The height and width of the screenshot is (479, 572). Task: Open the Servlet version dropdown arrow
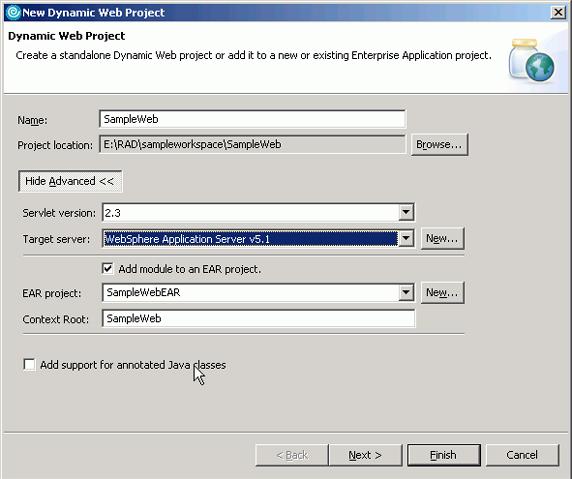[x=406, y=212]
